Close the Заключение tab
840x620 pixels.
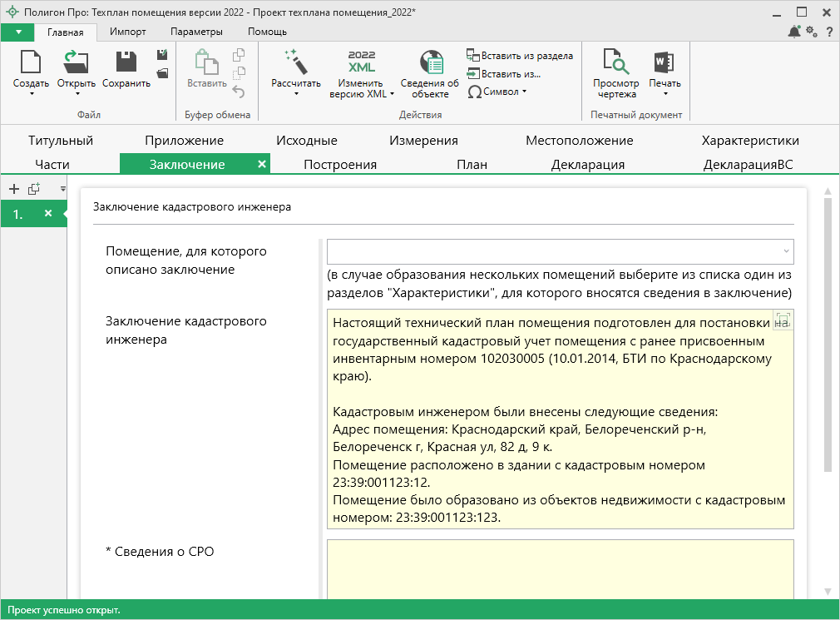262,164
